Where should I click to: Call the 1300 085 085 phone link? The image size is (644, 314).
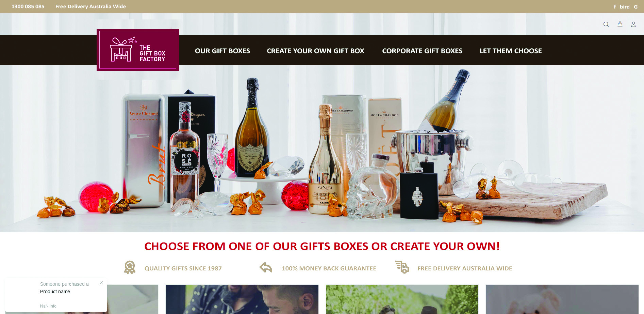click(28, 6)
